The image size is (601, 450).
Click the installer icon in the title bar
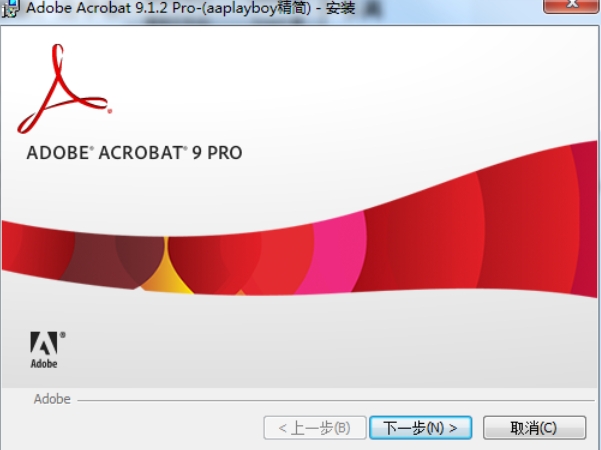point(10,8)
